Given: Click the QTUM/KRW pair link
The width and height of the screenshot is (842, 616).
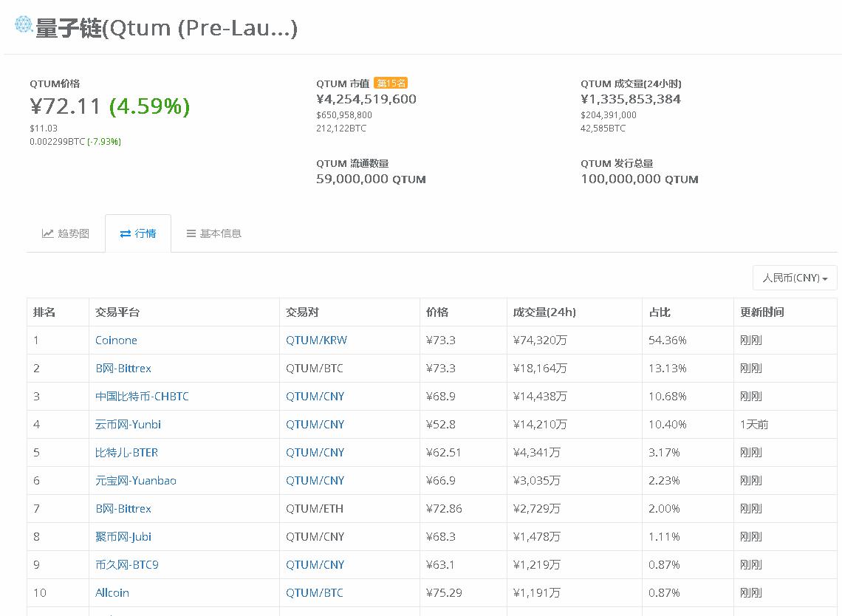Looking at the screenshot, I should coord(316,340).
